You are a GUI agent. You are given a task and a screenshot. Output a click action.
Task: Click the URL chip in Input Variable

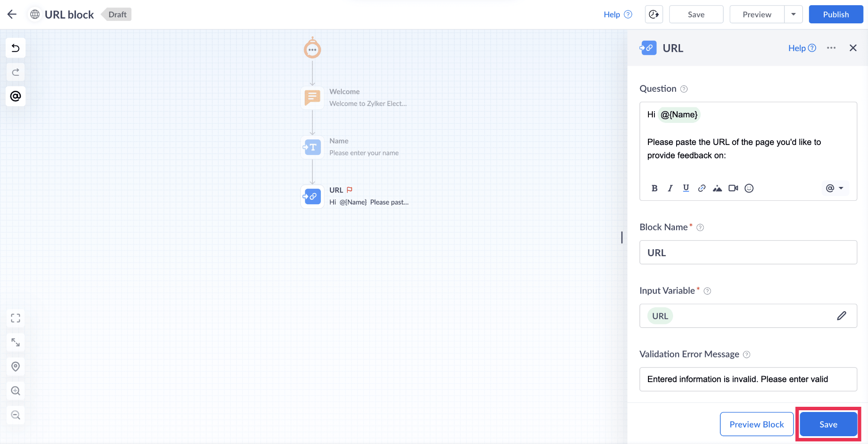point(660,316)
